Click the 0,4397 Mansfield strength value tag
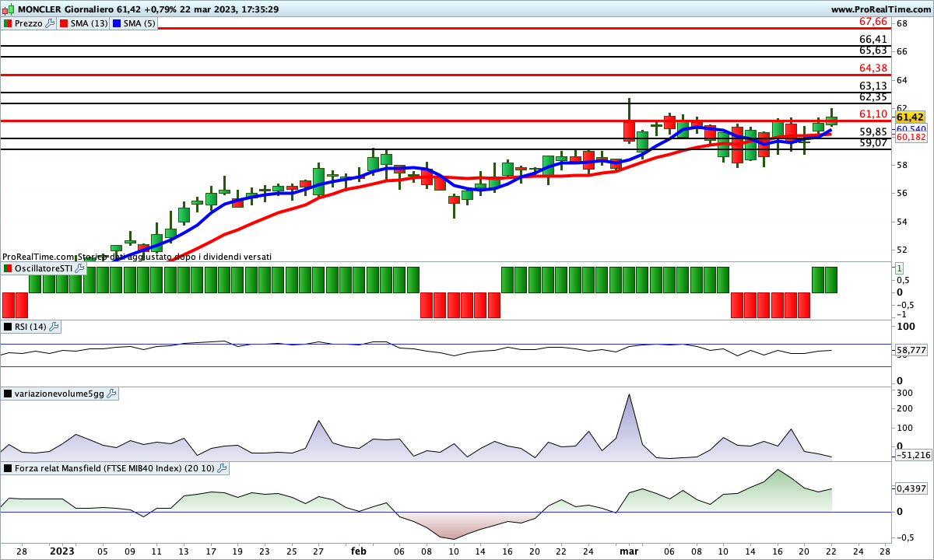The image size is (934, 560). click(x=911, y=488)
